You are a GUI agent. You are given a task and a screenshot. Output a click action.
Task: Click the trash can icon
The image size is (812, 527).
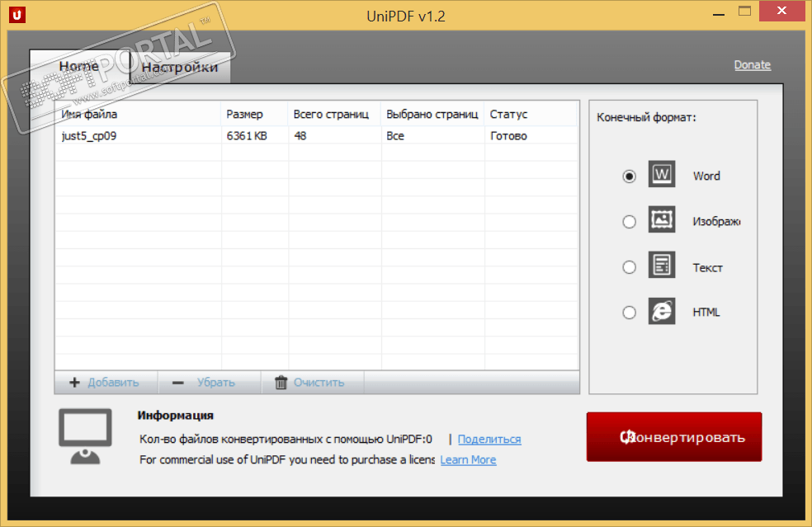[281, 382]
